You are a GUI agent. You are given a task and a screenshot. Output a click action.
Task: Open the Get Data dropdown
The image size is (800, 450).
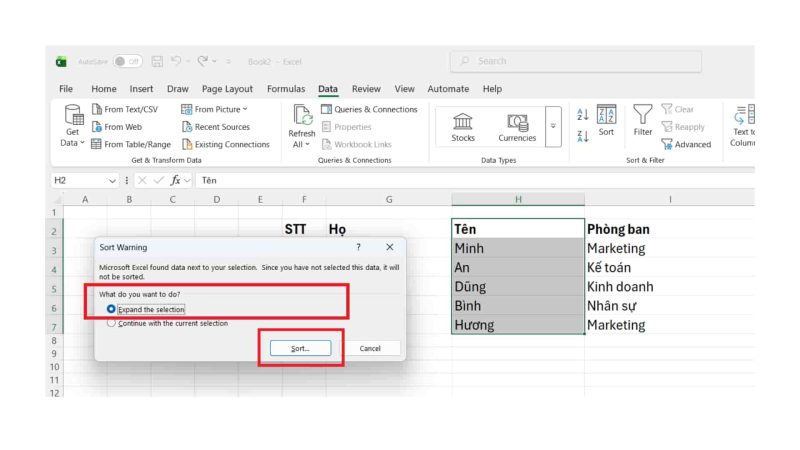[72, 127]
